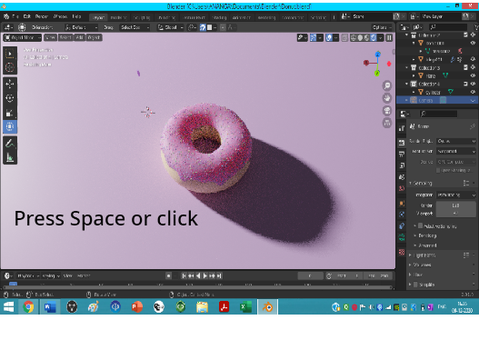Viewport: 479px width, 360px height.
Task: Enable the Simplify panel checkbox
Action: click(415, 284)
